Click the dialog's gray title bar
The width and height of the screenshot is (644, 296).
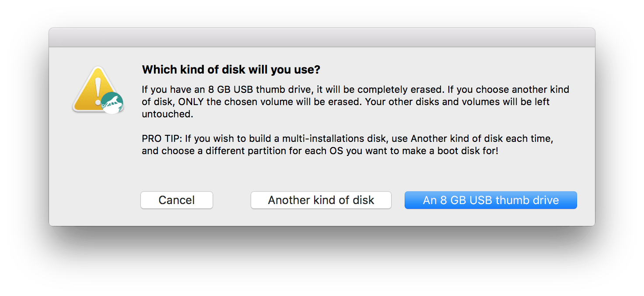click(x=322, y=38)
